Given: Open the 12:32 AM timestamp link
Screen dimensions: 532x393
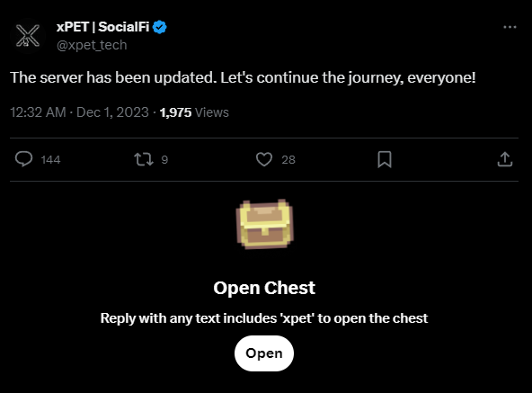Looking at the screenshot, I should [x=38, y=112].
